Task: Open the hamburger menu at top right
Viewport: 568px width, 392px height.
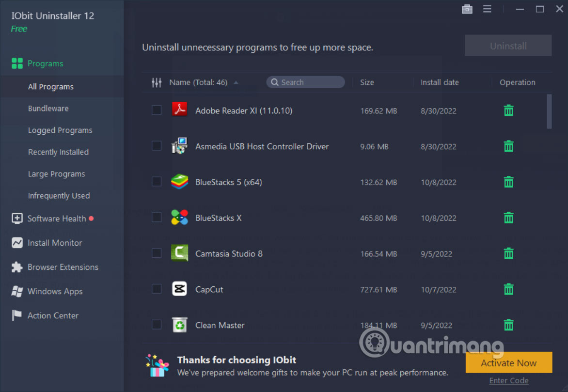Action: pos(487,9)
